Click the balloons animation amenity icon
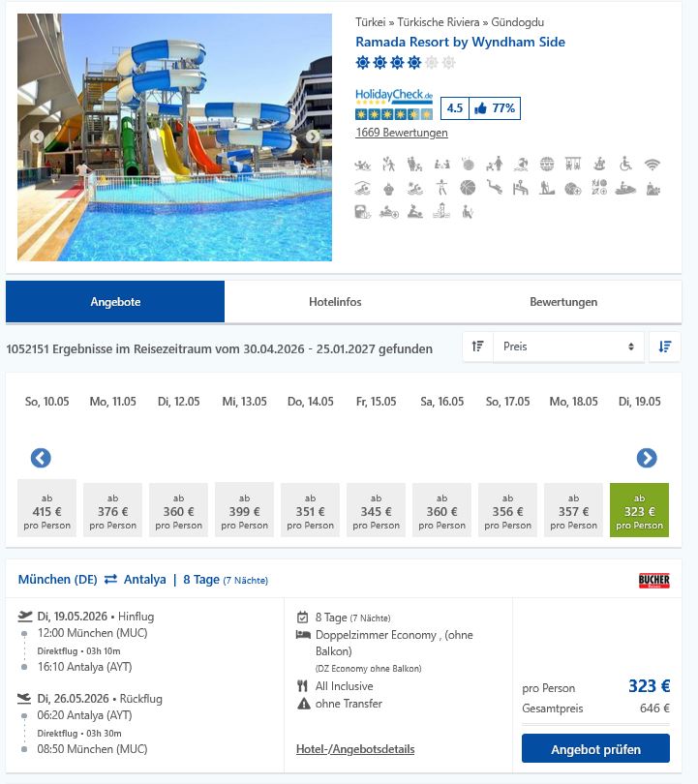Image resolution: width=698 pixels, height=784 pixels. tap(388, 164)
